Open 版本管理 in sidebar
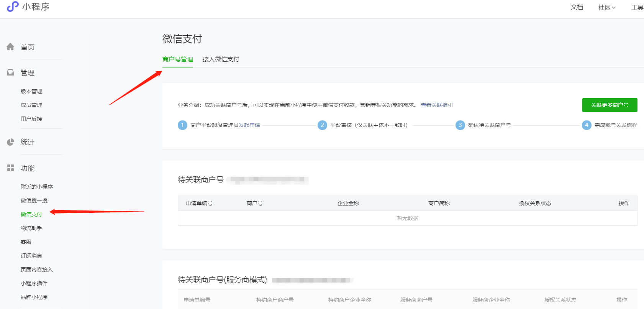The height and width of the screenshot is (309, 644). [x=31, y=91]
